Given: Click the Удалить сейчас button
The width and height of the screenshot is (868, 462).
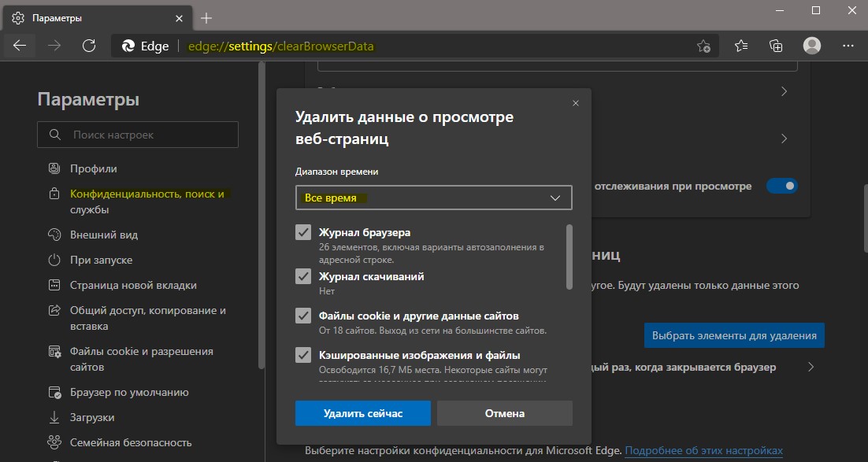Looking at the screenshot, I should [362, 413].
